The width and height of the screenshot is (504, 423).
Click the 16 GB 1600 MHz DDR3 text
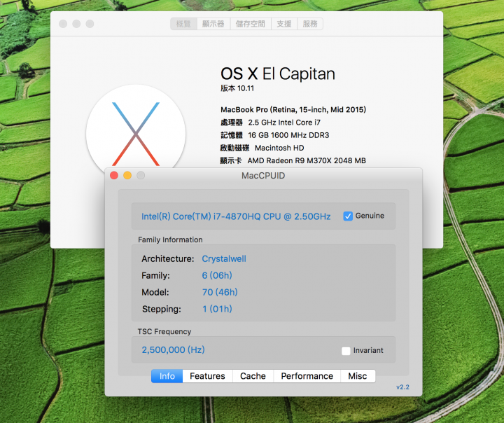coord(288,135)
